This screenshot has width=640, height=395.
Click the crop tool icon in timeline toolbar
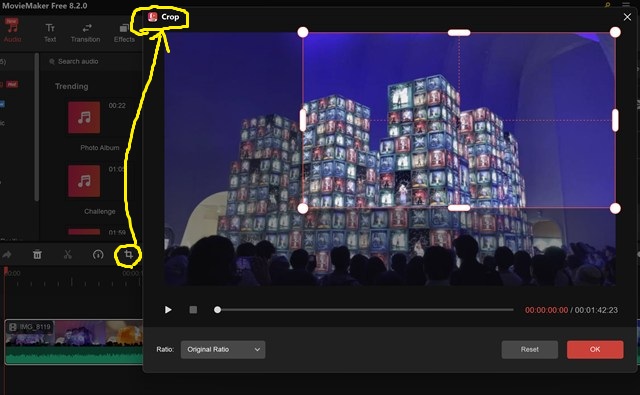(x=129, y=255)
